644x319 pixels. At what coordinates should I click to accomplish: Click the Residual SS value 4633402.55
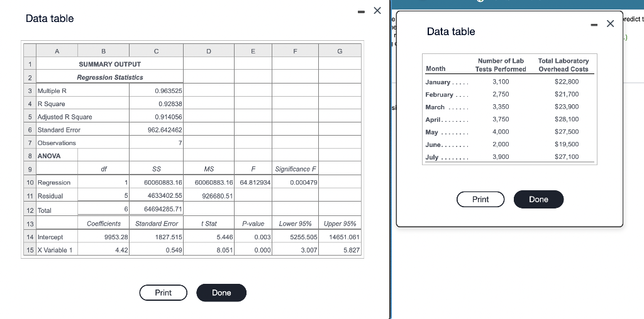(x=165, y=196)
